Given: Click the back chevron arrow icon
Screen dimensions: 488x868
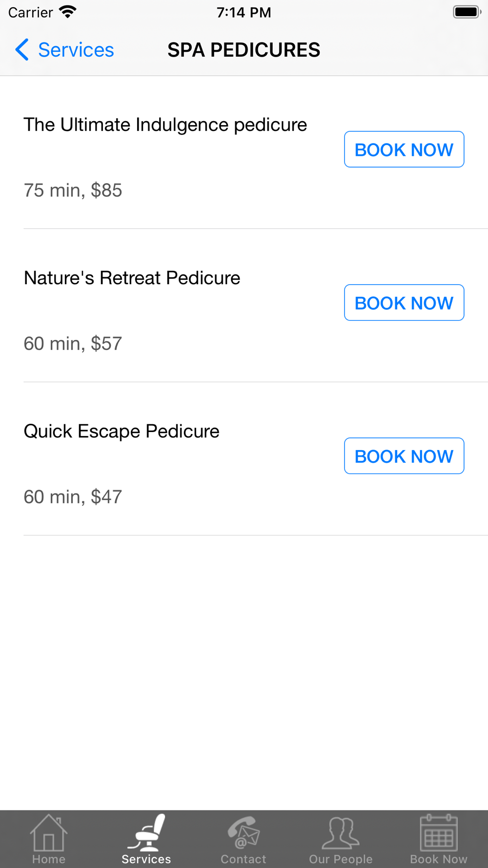Looking at the screenshot, I should [x=22, y=50].
